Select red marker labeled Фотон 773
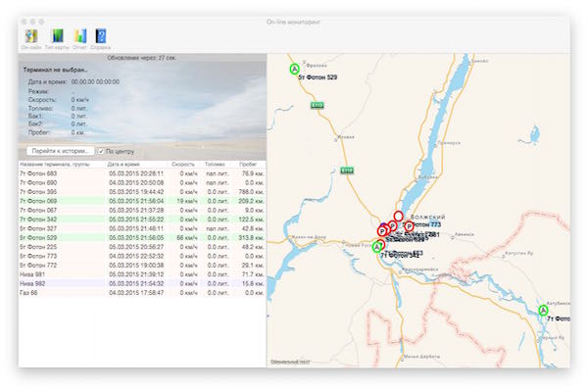This screenshot has width=588, height=392. pyautogui.click(x=409, y=225)
